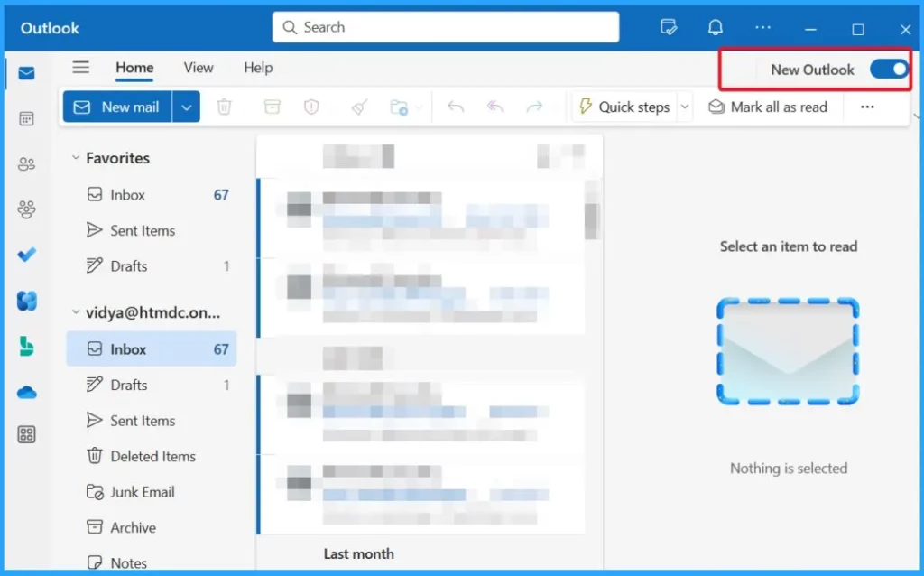Click the New mail button
This screenshot has width=924, height=576.
(117, 107)
